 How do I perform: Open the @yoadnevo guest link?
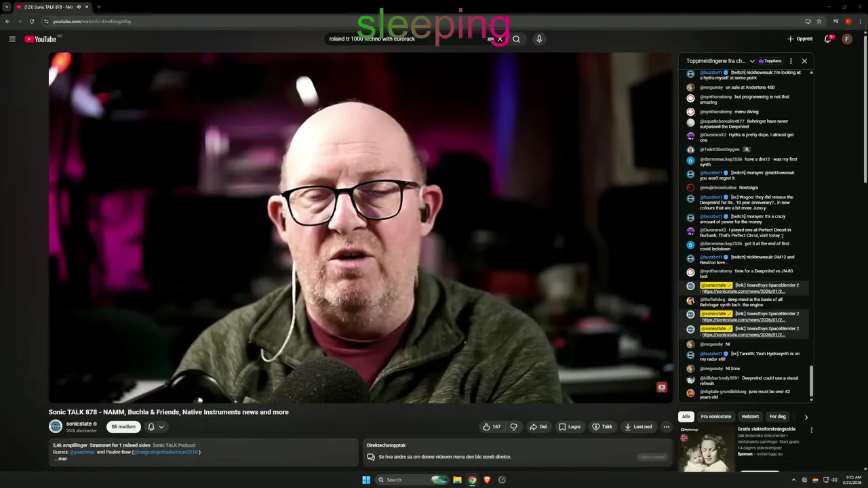click(83, 452)
